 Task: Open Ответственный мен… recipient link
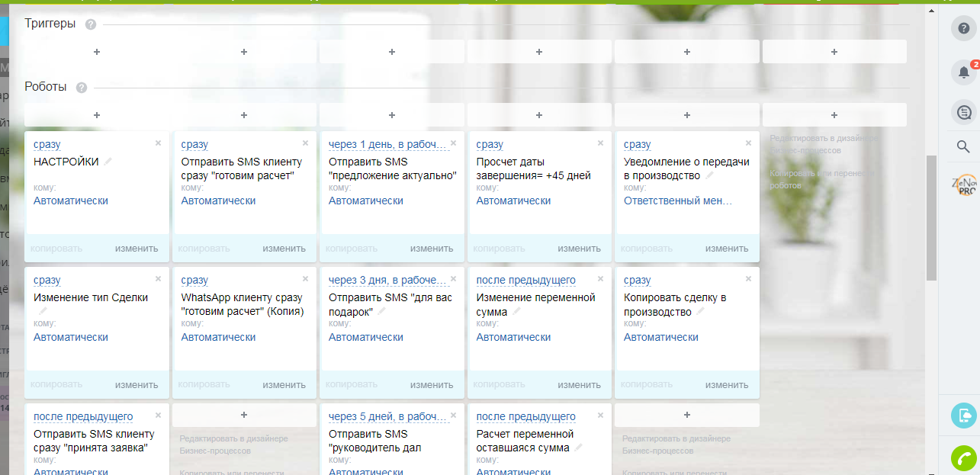coord(678,201)
